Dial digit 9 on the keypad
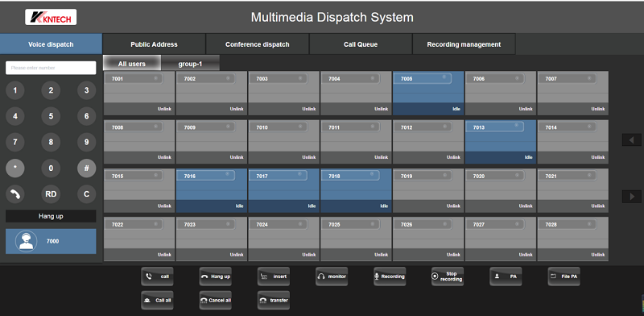Screen dimensions: 644x316 pyautogui.click(x=86, y=143)
